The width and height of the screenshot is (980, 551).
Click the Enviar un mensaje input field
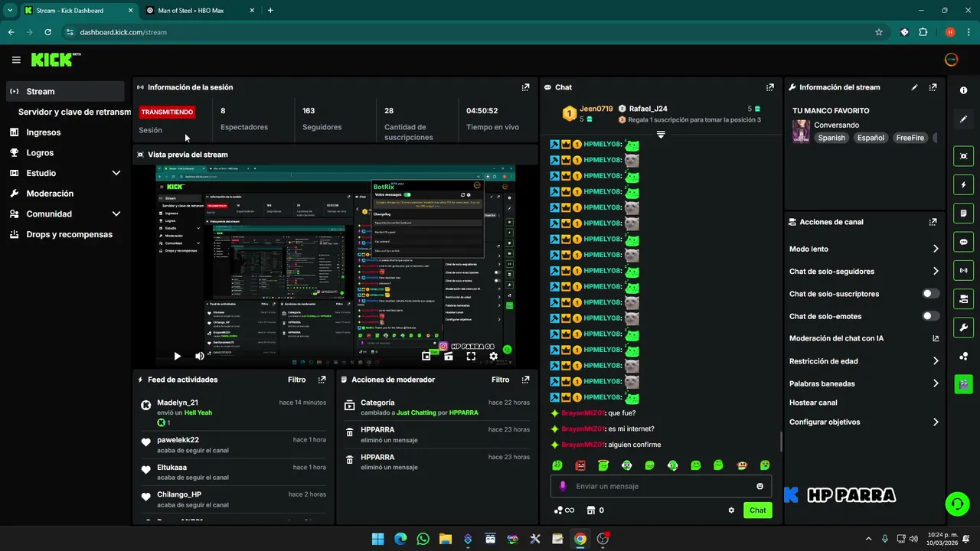661,486
